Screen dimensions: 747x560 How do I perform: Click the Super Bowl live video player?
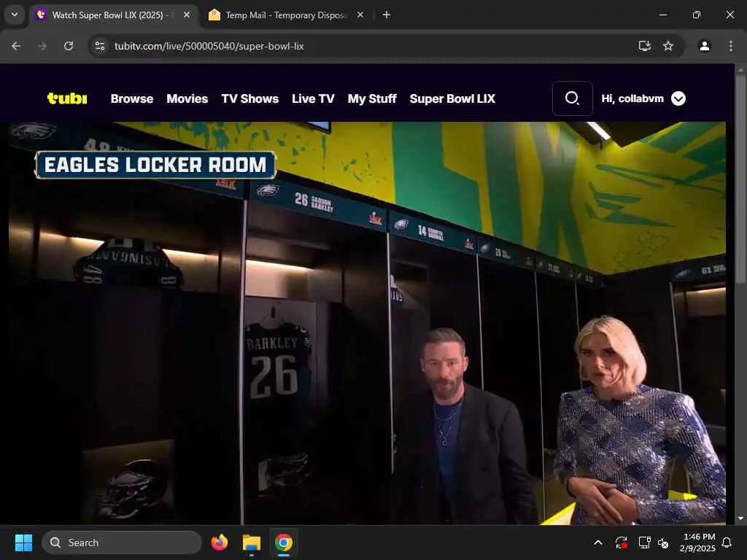tap(367, 323)
